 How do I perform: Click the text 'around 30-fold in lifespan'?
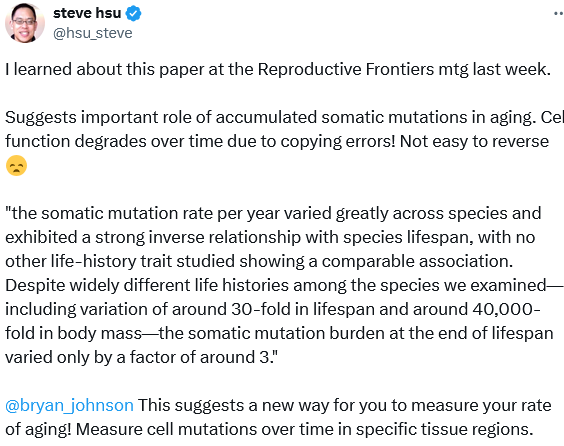[273, 309]
